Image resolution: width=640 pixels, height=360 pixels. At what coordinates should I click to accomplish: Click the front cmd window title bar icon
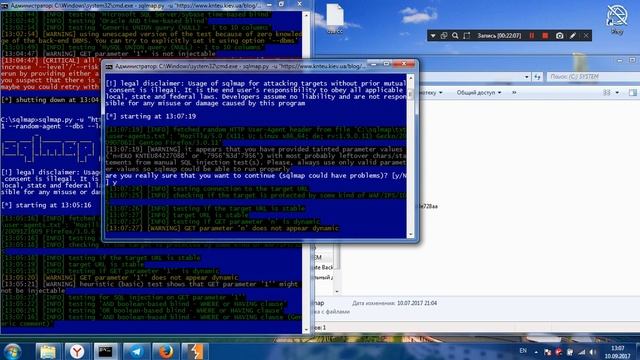coord(109,66)
